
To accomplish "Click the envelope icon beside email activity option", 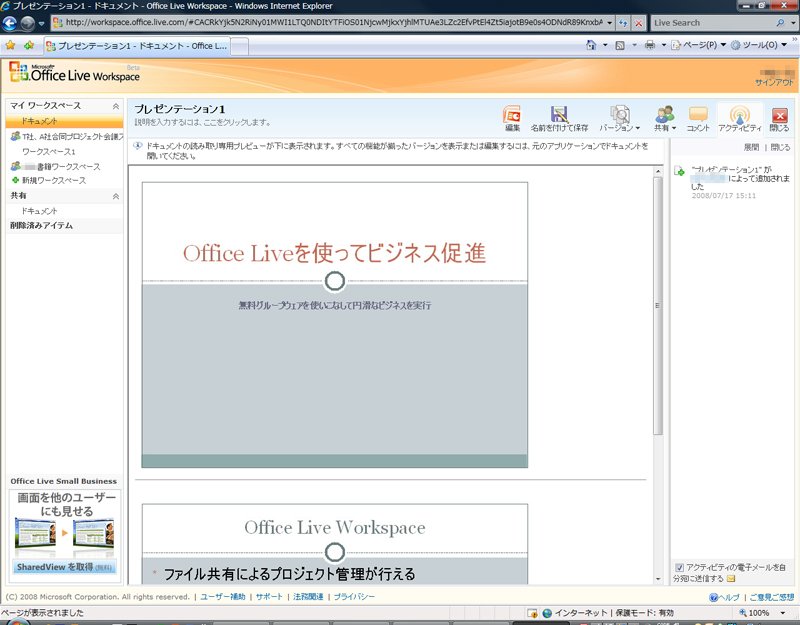I will click(x=731, y=579).
